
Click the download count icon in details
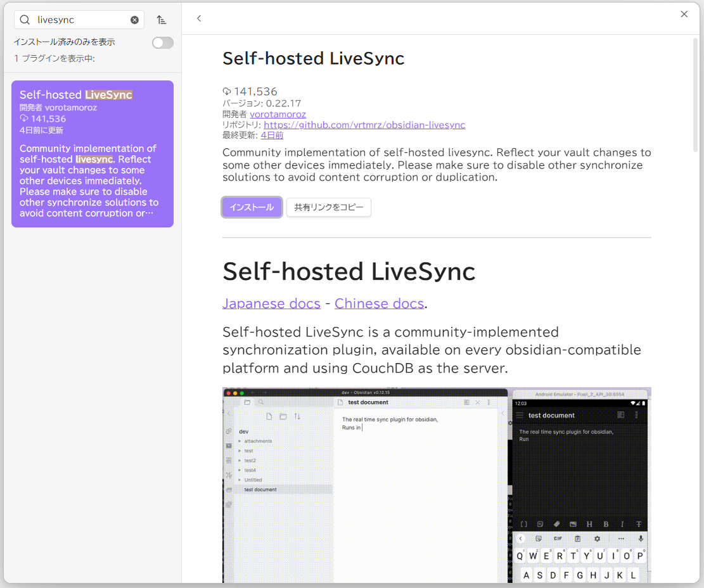click(x=227, y=92)
